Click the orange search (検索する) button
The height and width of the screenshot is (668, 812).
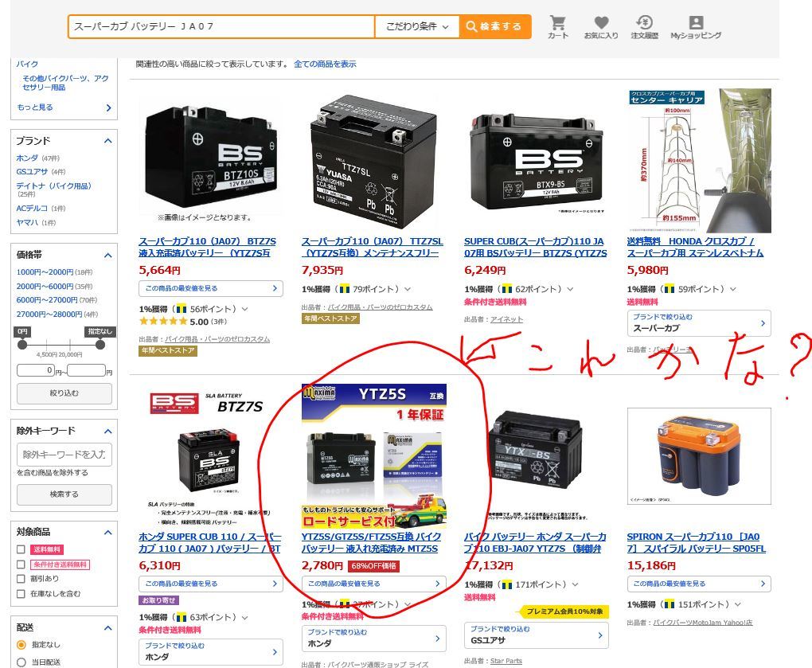494,26
